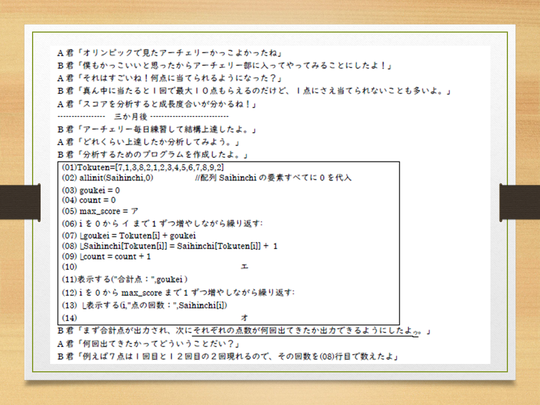This screenshot has height=405, width=540.
Task: Click the allinit(Saihinchi,0) code line
Action: pos(107,178)
